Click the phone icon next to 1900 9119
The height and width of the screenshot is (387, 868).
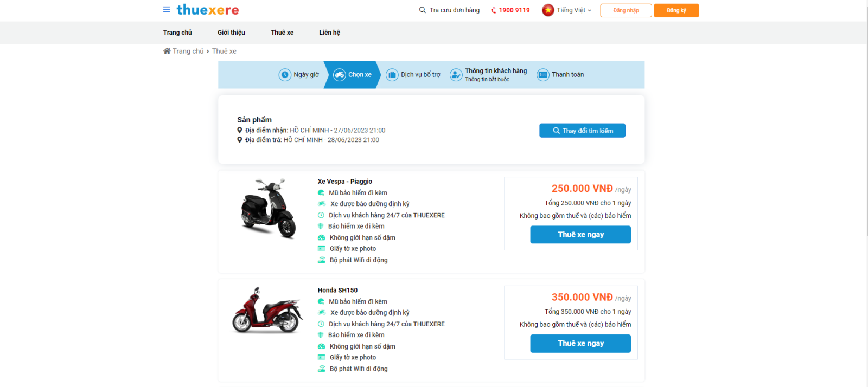pos(493,10)
